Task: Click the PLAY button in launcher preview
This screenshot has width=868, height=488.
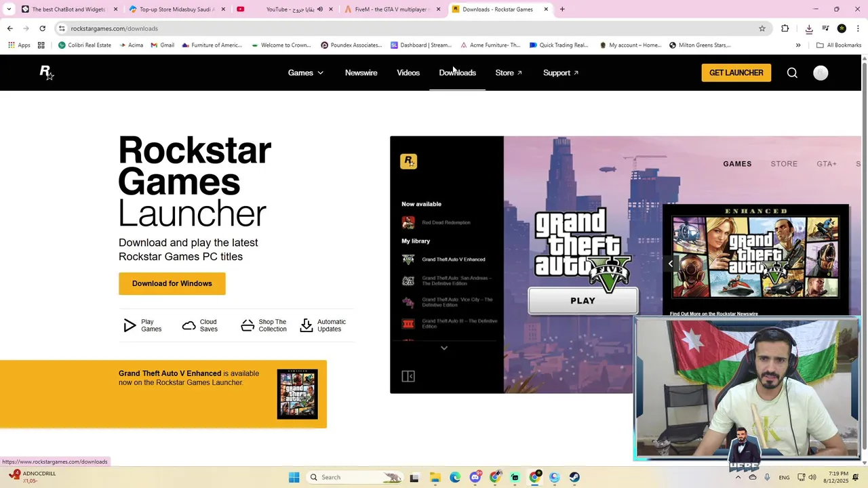Action: [x=583, y=301]
